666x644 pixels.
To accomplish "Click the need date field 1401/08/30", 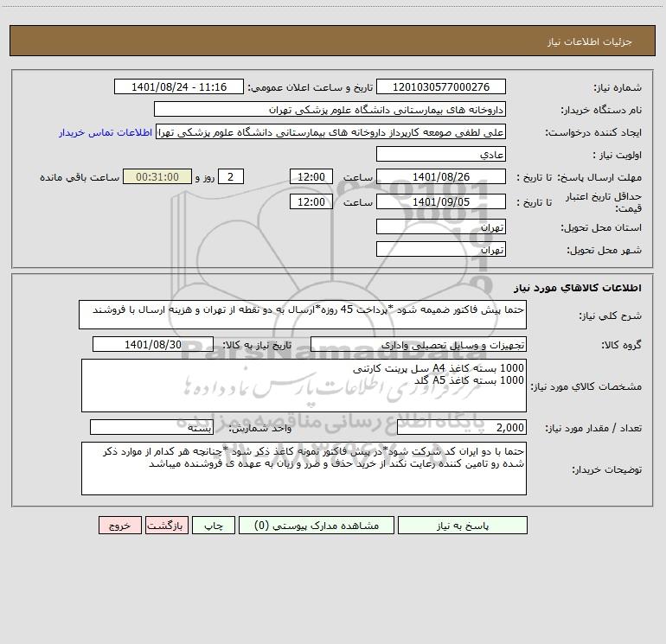I will click(153, 344).
